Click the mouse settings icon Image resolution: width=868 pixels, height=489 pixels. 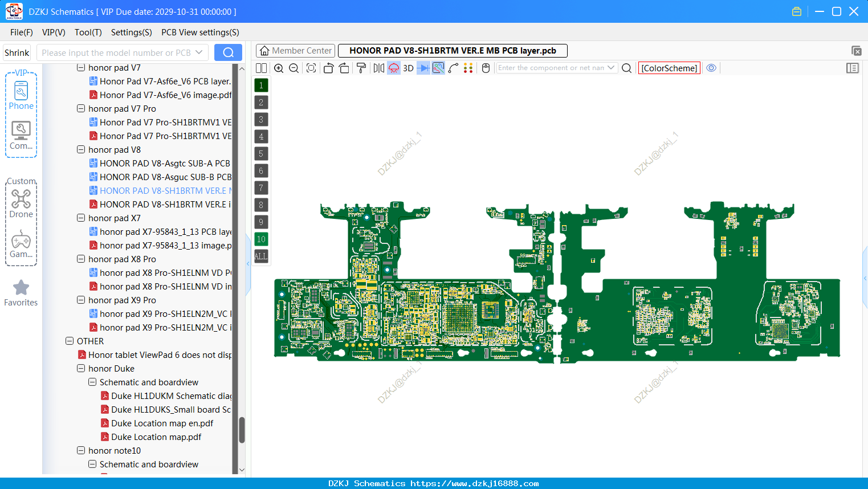tap(486, 68)
